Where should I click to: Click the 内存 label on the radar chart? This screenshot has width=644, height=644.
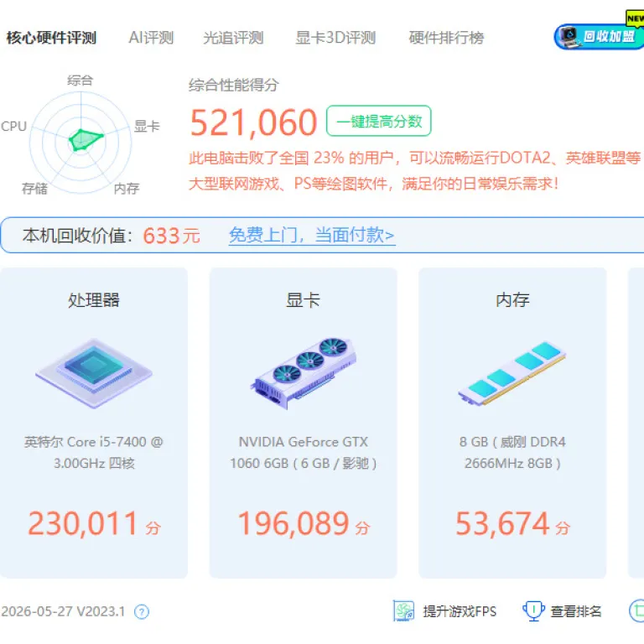[x=127, y=189]
